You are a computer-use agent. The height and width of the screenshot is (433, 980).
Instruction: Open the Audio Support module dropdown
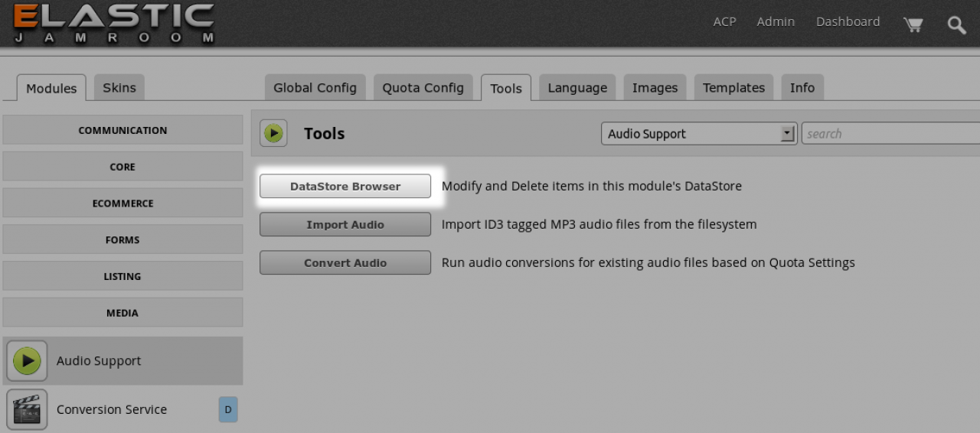tap(698, 134)
